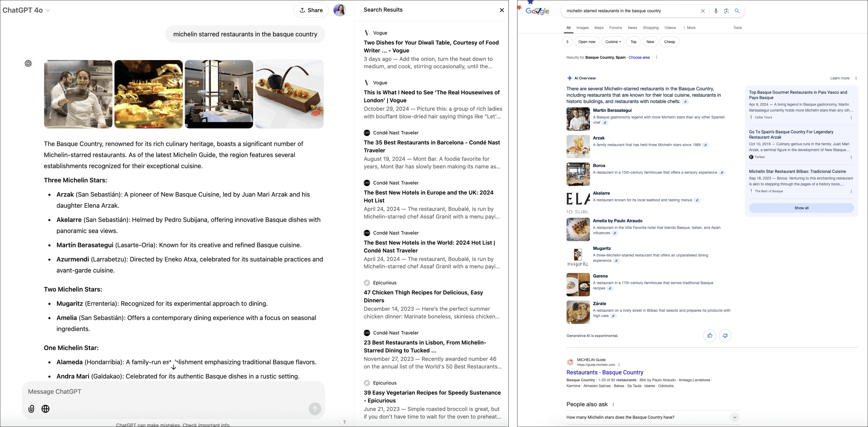Open source link icon beside Arzak description
Image resolution: width=868 pixels, height=427 pixels.
pyautogui.click(x=706, y=145)
